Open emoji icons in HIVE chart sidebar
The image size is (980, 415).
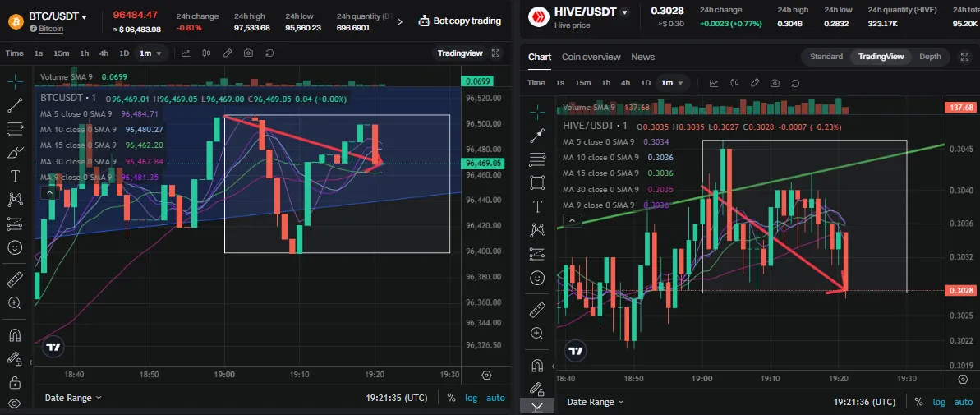(537, 278)
